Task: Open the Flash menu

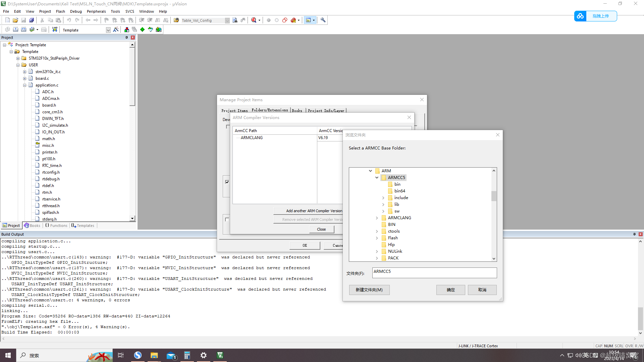Action: coord(60,11)
